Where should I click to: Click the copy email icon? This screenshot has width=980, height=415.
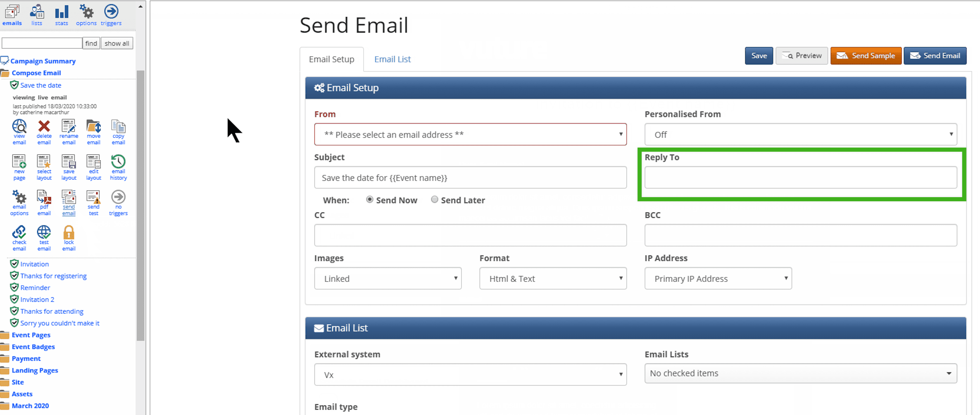click(118, 126)
